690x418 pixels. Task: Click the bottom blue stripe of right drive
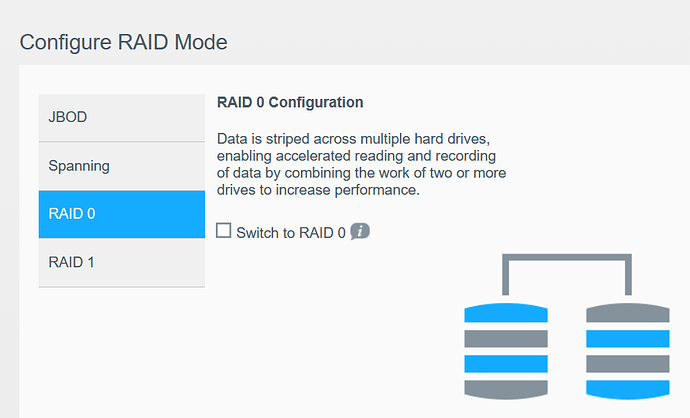(x=627, y=387)
